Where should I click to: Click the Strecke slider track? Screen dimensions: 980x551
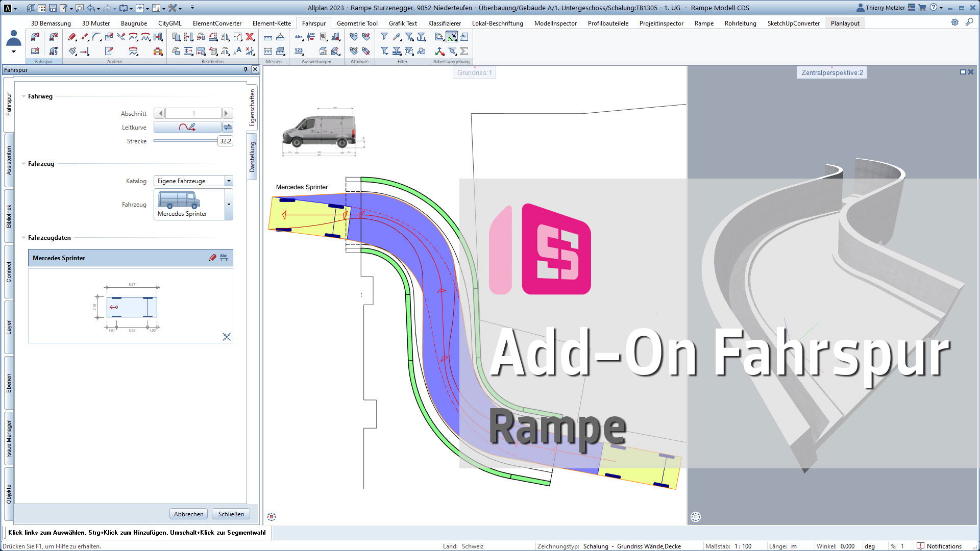185,141
